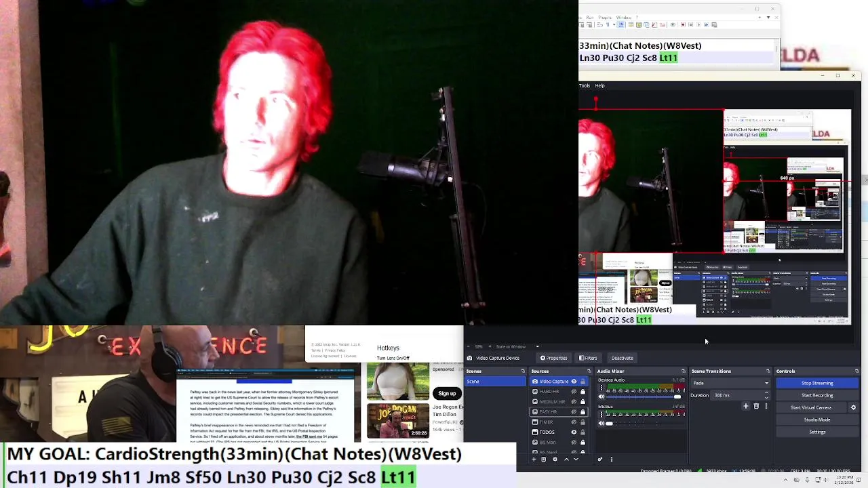Increase transition duration with up arrow
The image size is (868, 488).
coord(766,392)
